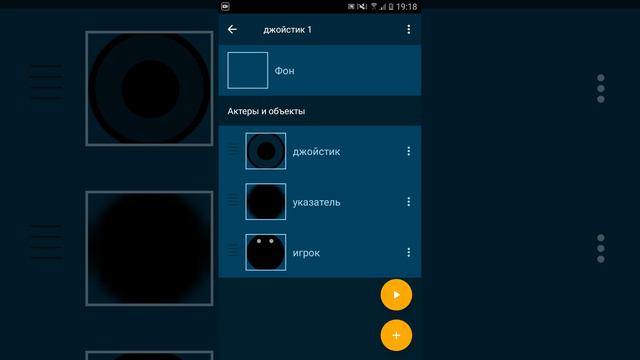Start the project with play button
640x360 pixels.
click(396, 295)
